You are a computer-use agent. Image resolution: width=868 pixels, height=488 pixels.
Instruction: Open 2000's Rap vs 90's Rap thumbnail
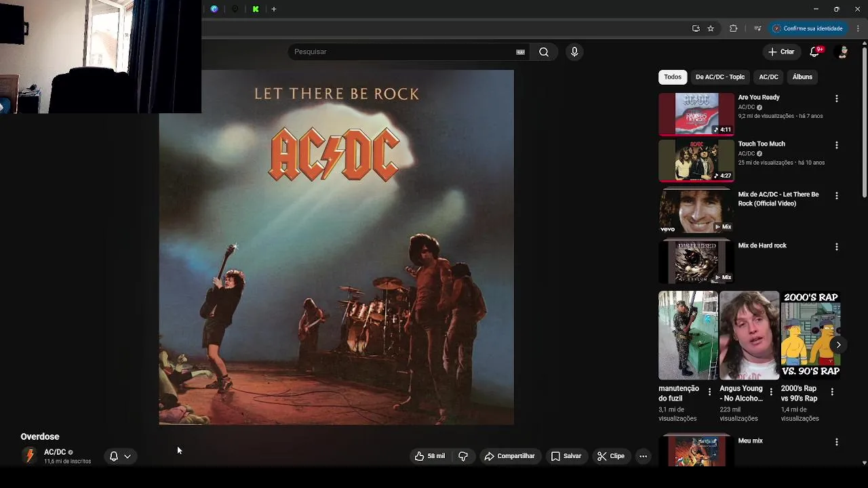[x=810, y=335]
